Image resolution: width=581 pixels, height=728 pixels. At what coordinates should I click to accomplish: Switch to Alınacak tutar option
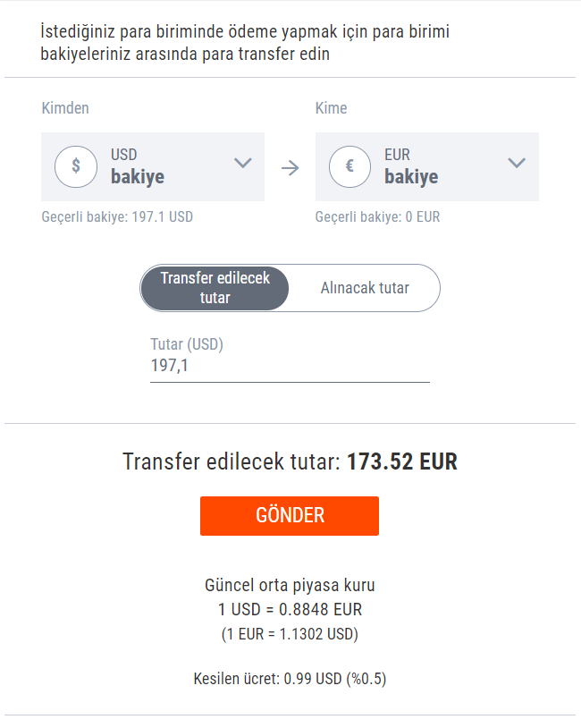(365, 288)
